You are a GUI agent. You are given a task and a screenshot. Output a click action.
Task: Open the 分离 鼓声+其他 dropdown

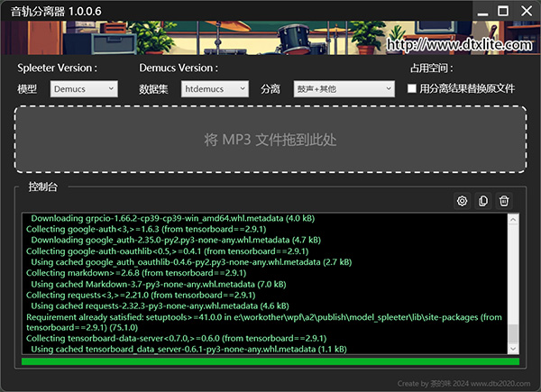[343, 88]
